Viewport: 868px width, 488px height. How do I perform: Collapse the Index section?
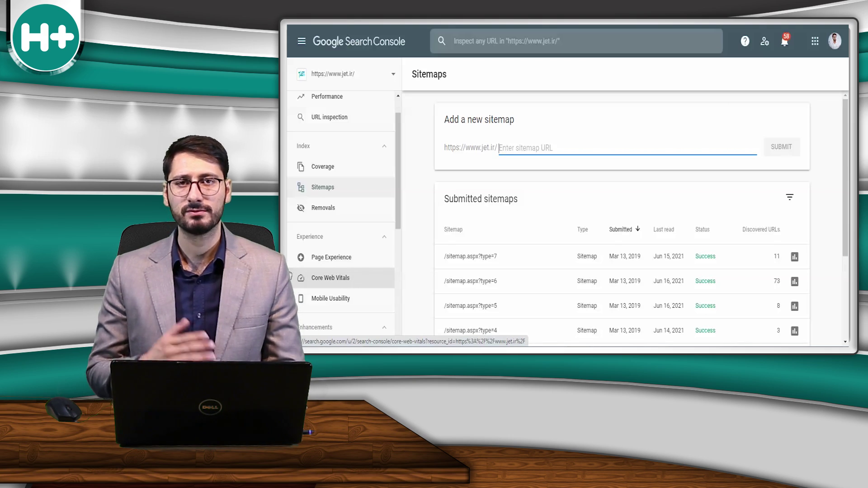pos(384,146)
